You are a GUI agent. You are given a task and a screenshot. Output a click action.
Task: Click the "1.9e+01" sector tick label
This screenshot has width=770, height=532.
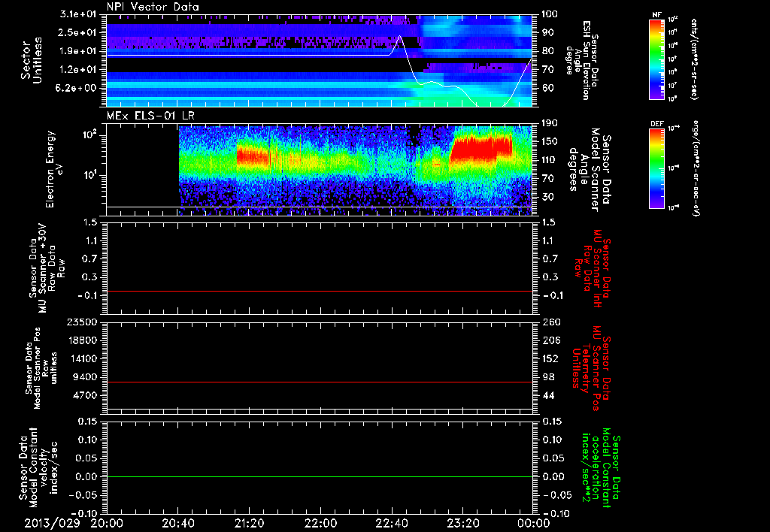(x=78, y=51)
